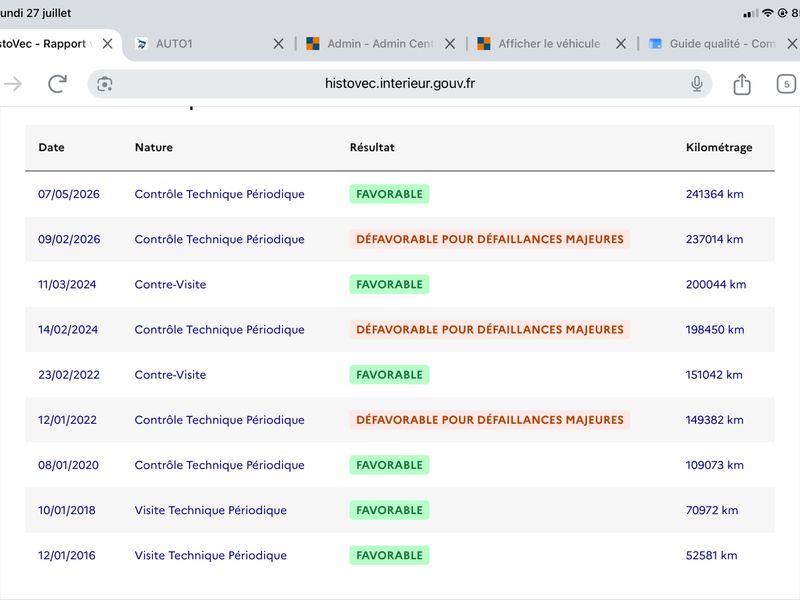Viewport: 800px width, 600px height.
Task: Click the mileage 149382 km
Action: click(x=714, y=420)
